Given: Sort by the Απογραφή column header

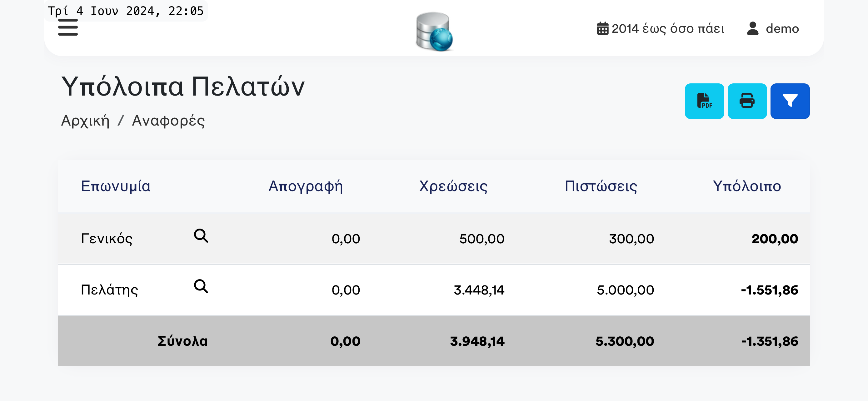Looking at the screenshot, I should click(x=306, y=186).
